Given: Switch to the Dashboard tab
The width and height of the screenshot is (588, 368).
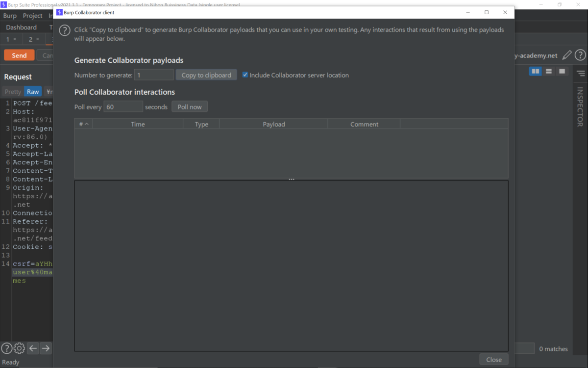Looking at the screenshot, I should (22, 27).
